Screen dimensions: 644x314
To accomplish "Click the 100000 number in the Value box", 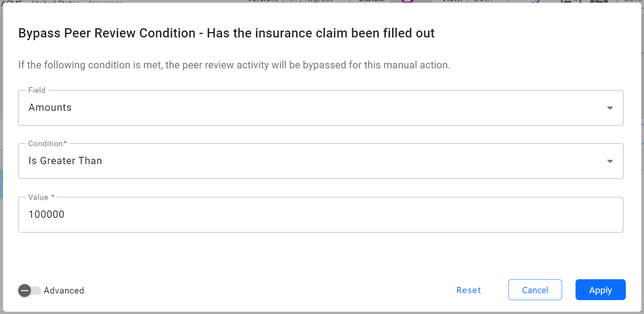I will pyautogui.click(x=46, y=215).
